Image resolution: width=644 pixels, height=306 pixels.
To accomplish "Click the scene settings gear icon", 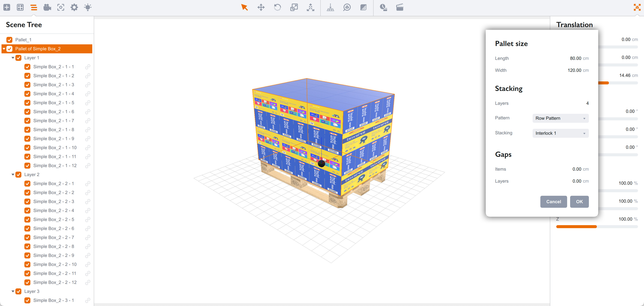I will pyautogui.click(x=74, y=7).
